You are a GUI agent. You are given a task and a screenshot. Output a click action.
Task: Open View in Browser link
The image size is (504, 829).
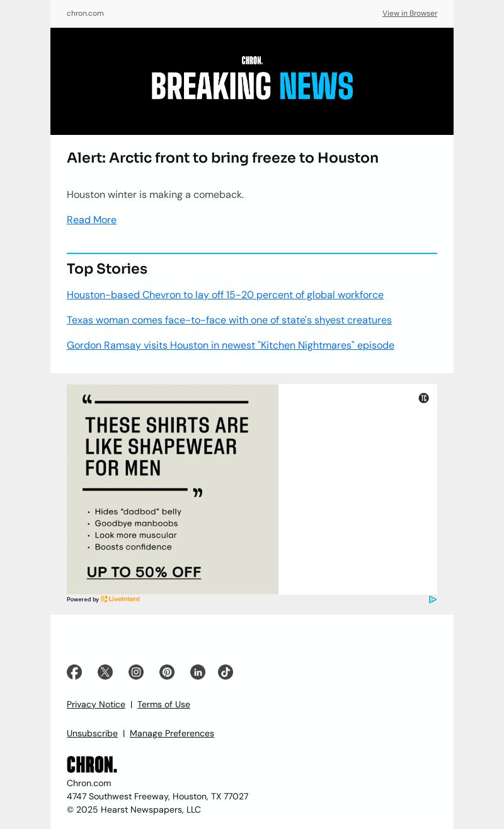coord(409,13)
